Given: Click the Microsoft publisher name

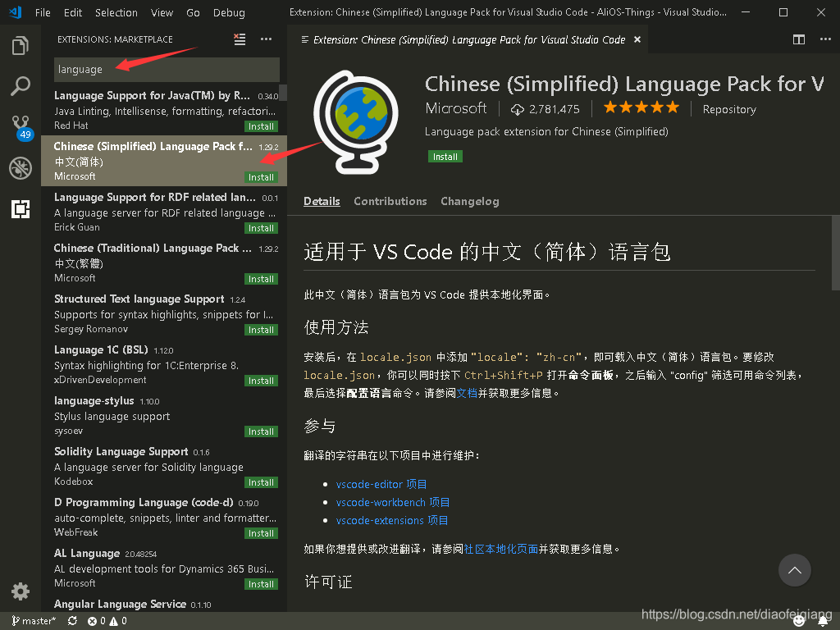Looking at the screenshot, I should click(x=456, y=108).
